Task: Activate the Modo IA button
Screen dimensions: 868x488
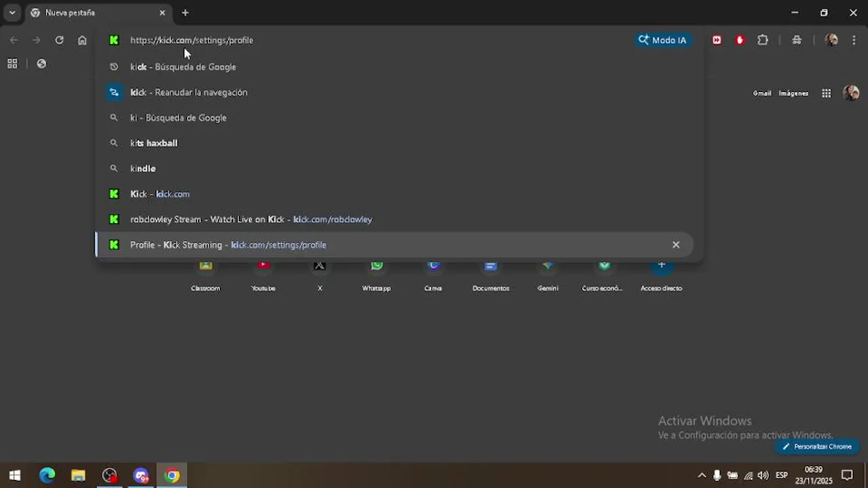Action: pyautogui.click(x=663, y=40)
